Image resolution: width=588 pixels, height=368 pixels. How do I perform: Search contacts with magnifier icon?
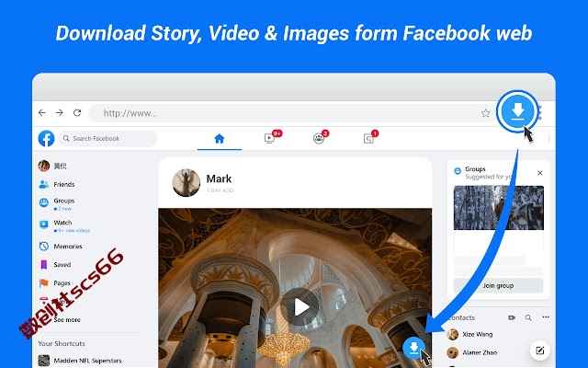click(x=528, y=317)
